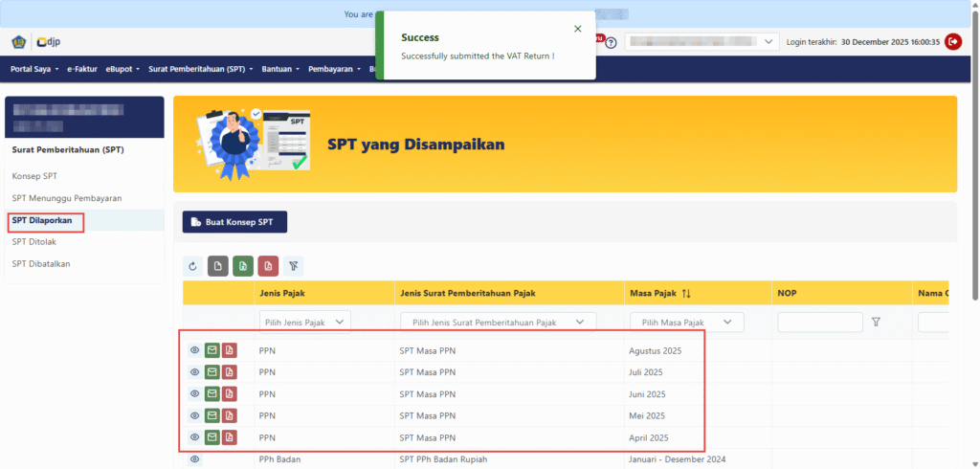Image resolution: width=980 pixels, height=469 pixels.
Task: Open the help question mark icon
Action: point(611,43)
